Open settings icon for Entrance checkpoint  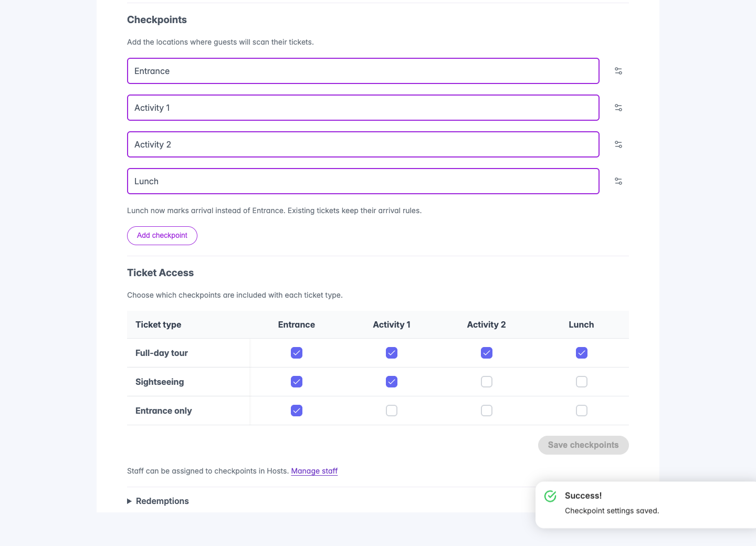(618, 71)
